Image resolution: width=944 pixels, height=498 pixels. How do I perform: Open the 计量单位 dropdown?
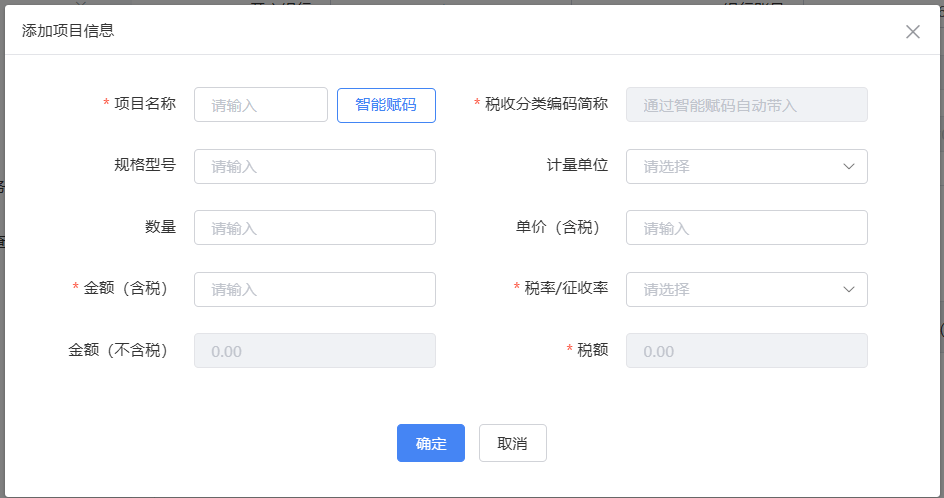tap(746, 166)
